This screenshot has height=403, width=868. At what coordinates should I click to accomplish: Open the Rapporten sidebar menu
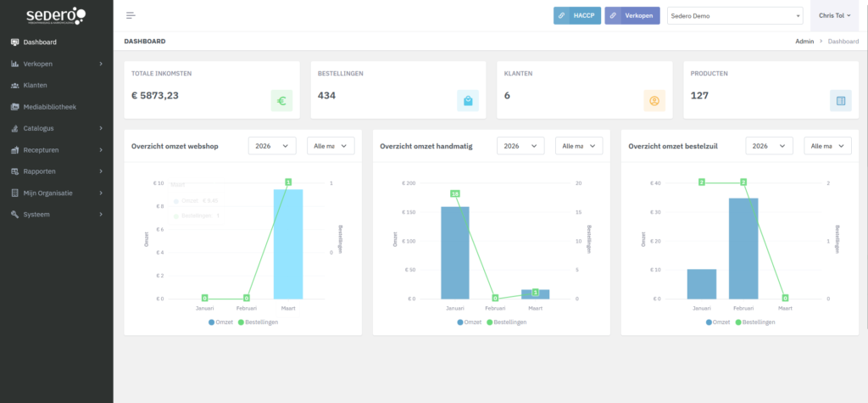coord(56,171)
